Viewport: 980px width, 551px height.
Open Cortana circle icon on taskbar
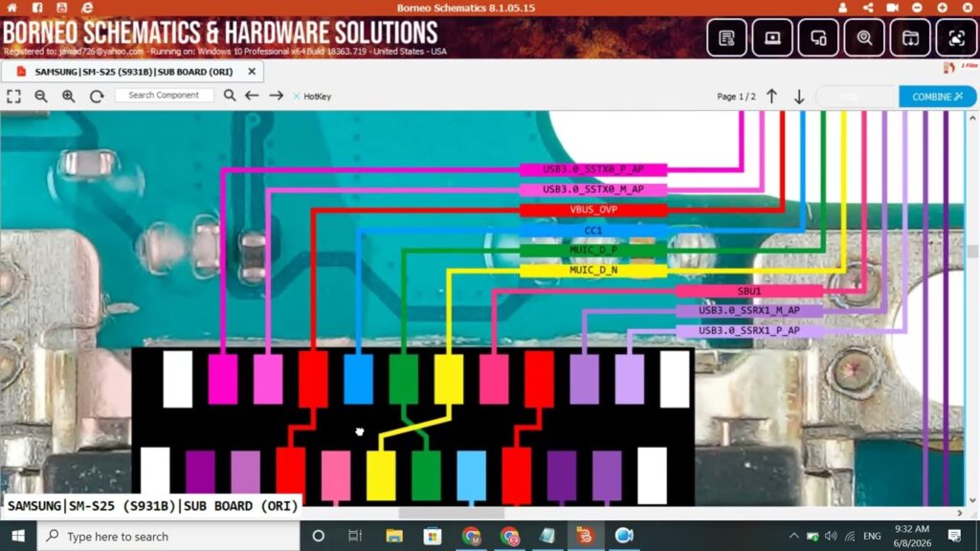pyautogui.click(x=318, y=536)
